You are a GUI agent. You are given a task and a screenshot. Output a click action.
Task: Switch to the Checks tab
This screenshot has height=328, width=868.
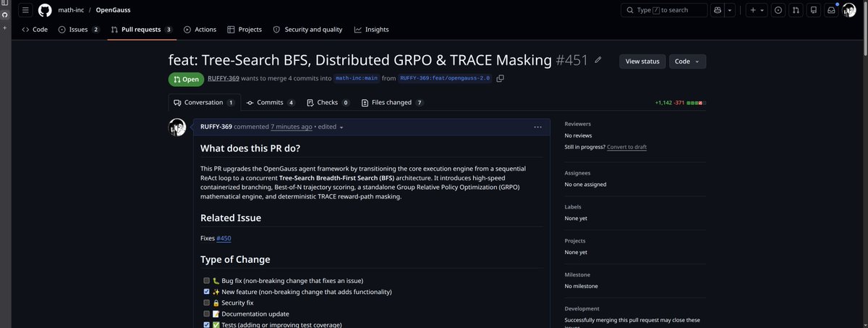[x=328, y=103]
